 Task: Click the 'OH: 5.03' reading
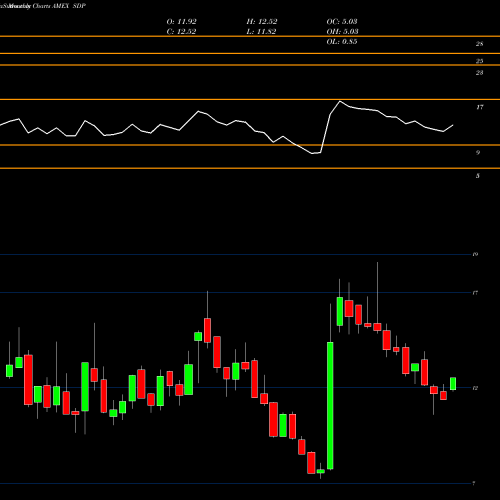[342, 32]
